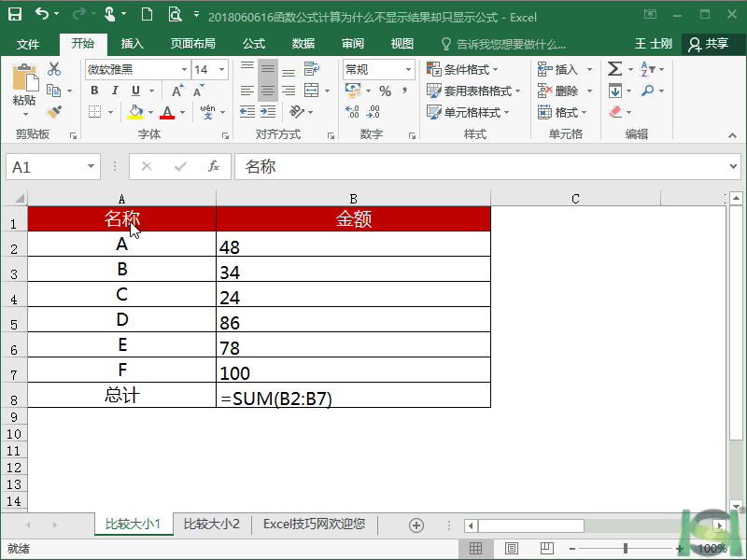Toggle Align Right
The height and width of the screenshot is (560, 747).
coord(289,91)
